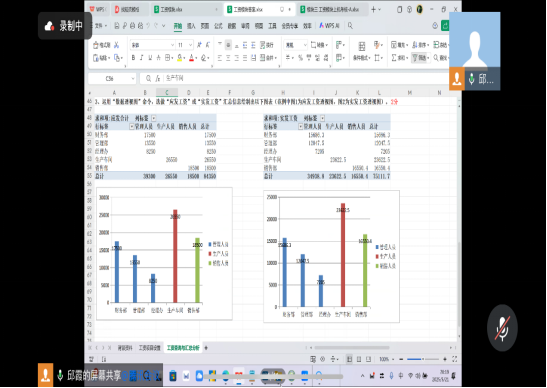Unmute the crossed-out microphone button
Viewport: 547px width, 388px height.
(x=502, y=328)
